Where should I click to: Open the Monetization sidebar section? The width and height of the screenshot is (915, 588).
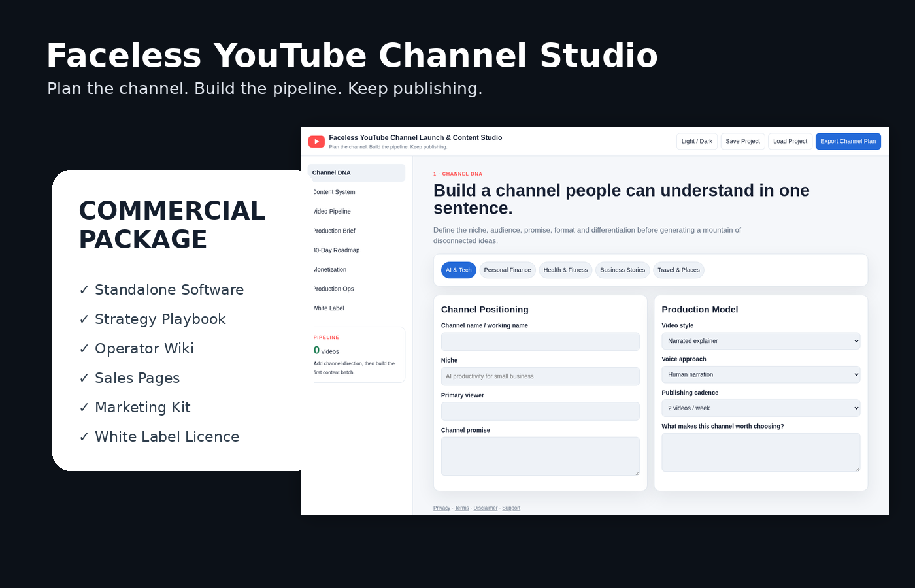(x=356, y=269)
